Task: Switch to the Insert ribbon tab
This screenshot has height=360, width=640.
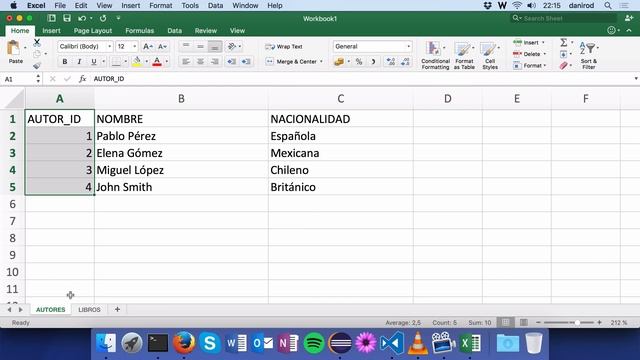Action: pos(51,31)
